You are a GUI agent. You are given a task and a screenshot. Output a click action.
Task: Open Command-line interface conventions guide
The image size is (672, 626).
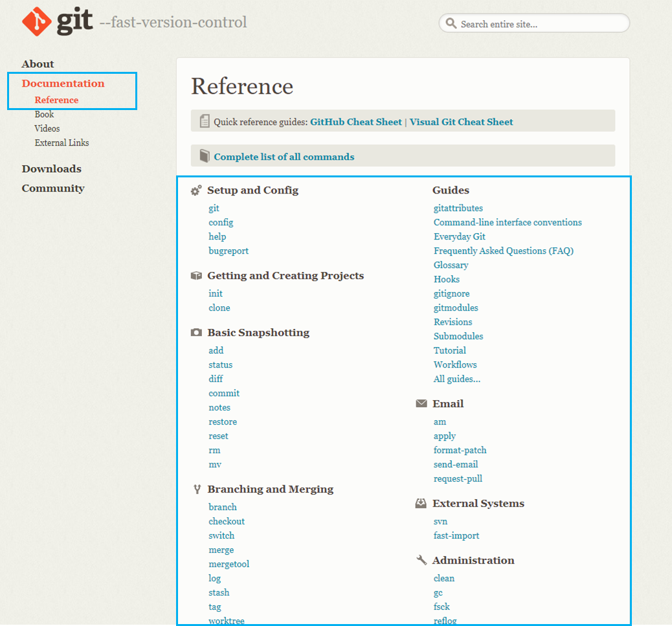point(508,223)
